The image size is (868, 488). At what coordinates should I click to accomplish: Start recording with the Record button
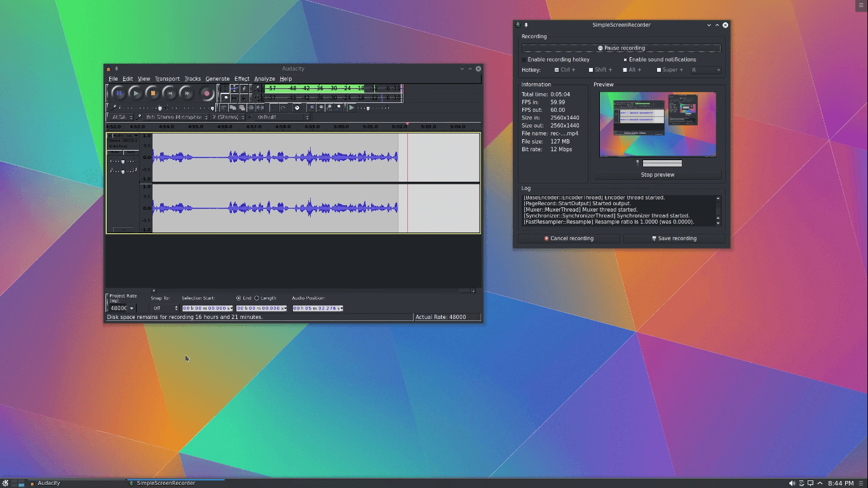tap(207, 93)
